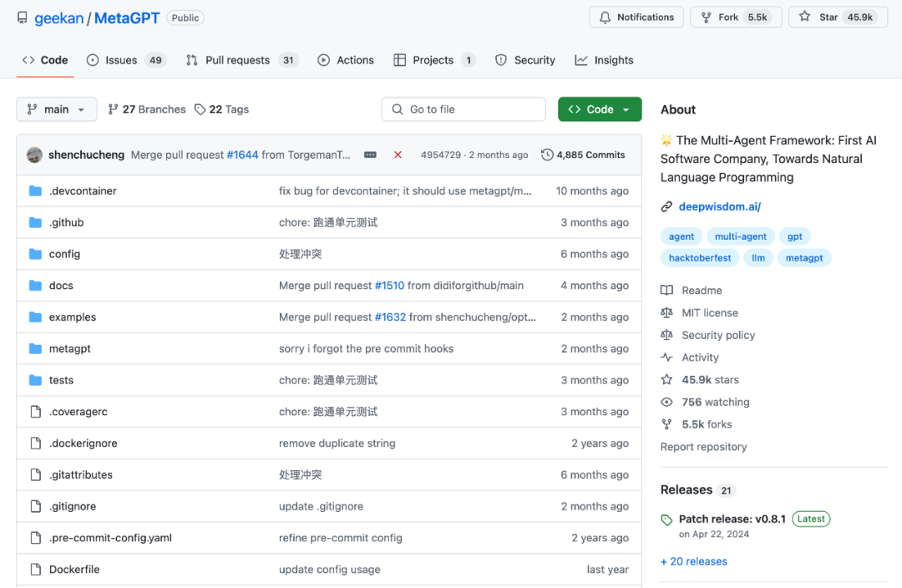Click the failed status red X icon
The image size is (902, 588).
[x=398, y=155]
